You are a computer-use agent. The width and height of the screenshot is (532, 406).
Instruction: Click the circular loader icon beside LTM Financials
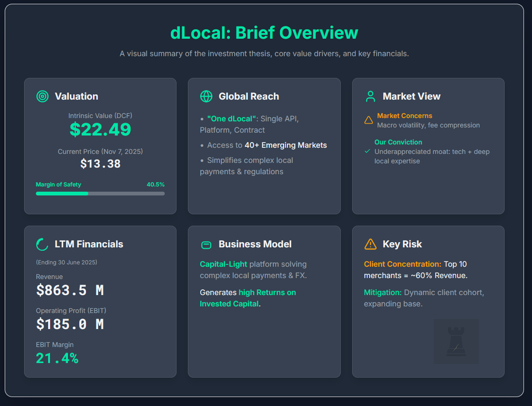coord(42,244)
